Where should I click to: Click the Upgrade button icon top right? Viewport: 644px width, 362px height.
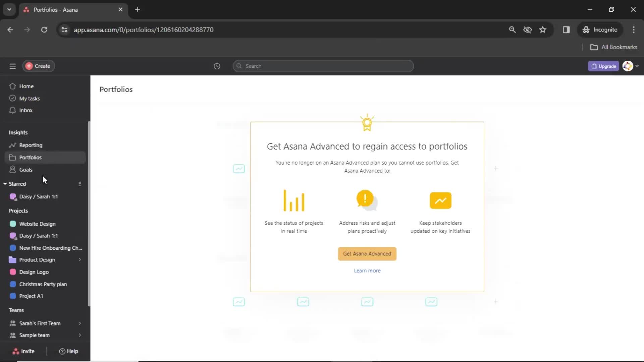coord(594,66)
